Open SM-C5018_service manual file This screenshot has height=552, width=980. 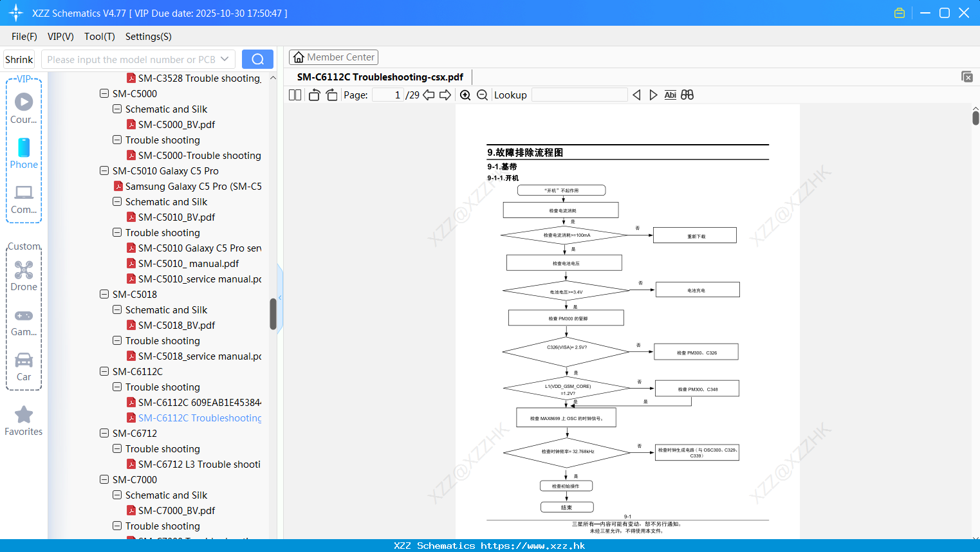(199, 356)
